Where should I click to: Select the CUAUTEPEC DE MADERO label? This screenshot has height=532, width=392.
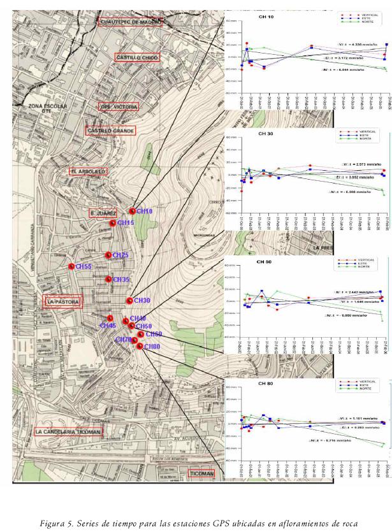(x=130, y=22)
